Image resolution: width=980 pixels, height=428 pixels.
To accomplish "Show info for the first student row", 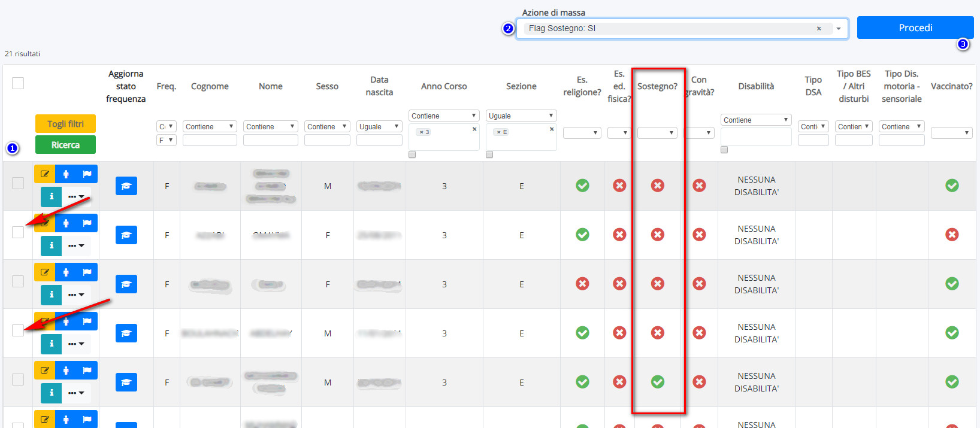I will click(52, 196).
